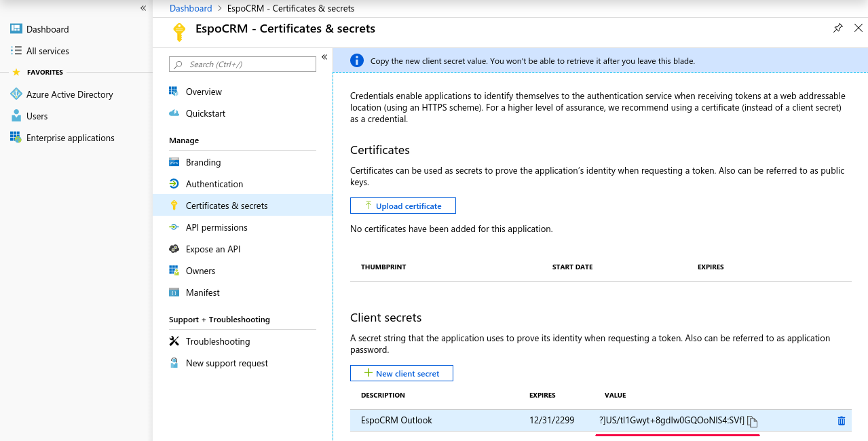
Task: Open the API permissions menu item
Action: click(x=216, y=227)
